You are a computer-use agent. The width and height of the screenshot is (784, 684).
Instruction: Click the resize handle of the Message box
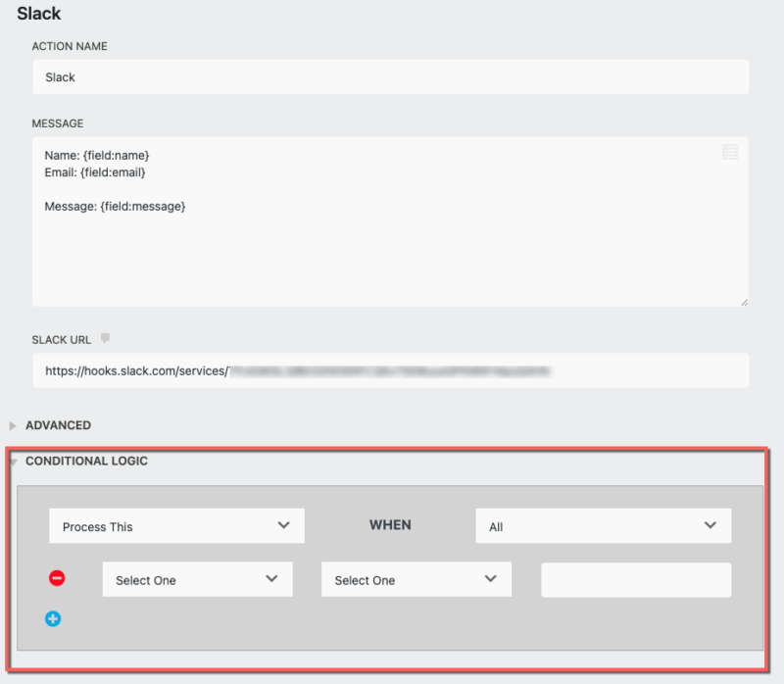pyautogui.click(x=743, y=300)
